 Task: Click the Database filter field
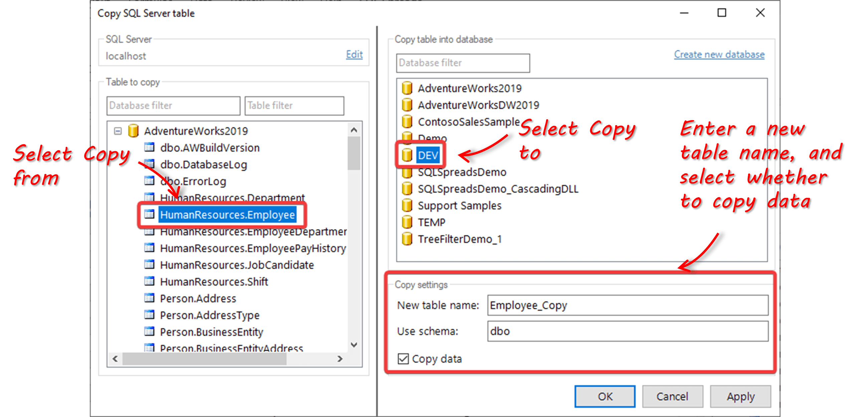tap(173, 106)
